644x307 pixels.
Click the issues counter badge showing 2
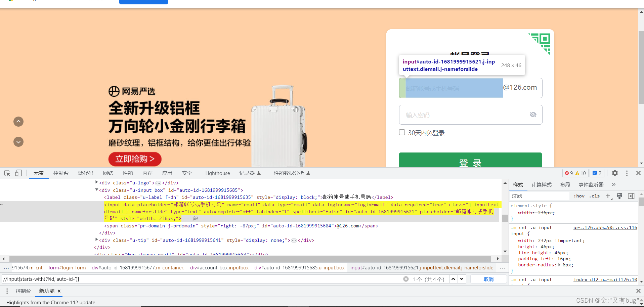pyautogui.click(x=597, y=173)
